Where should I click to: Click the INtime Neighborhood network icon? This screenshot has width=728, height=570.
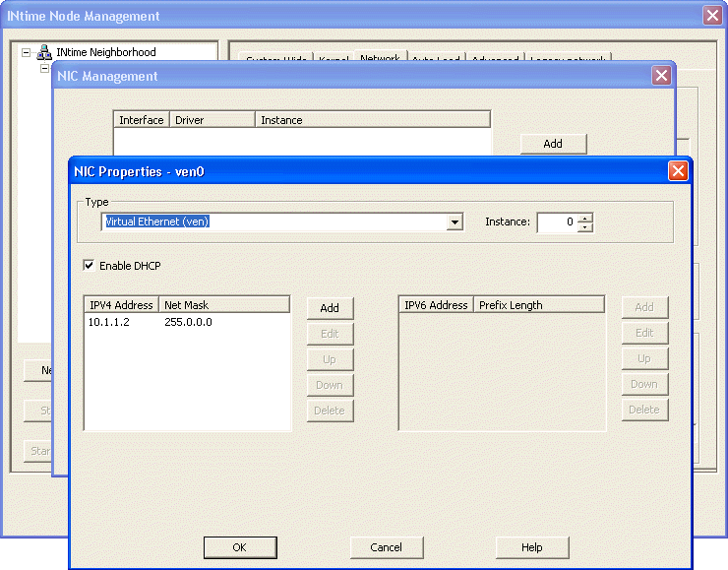tap(44, 53)
